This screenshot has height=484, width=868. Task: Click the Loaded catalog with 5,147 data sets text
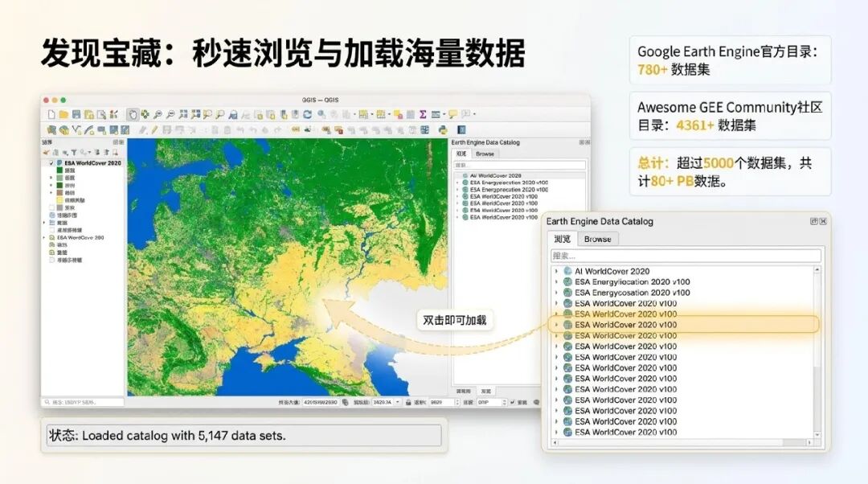coord(184,435)
